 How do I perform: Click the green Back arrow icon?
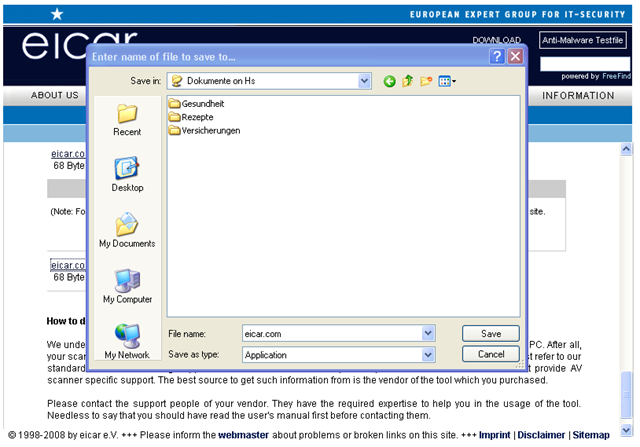tap(389, 81)
